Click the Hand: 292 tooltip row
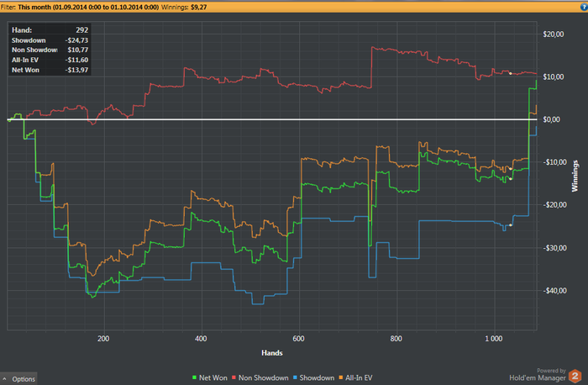The width and height of the screenshot is (588, 385). pos(50,30)
